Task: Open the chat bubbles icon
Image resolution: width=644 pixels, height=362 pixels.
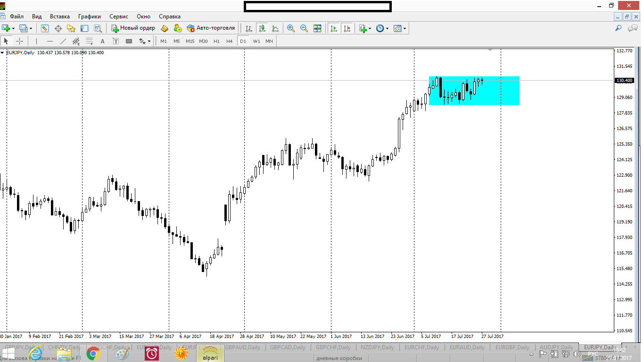Action: [x=633, y=28]
